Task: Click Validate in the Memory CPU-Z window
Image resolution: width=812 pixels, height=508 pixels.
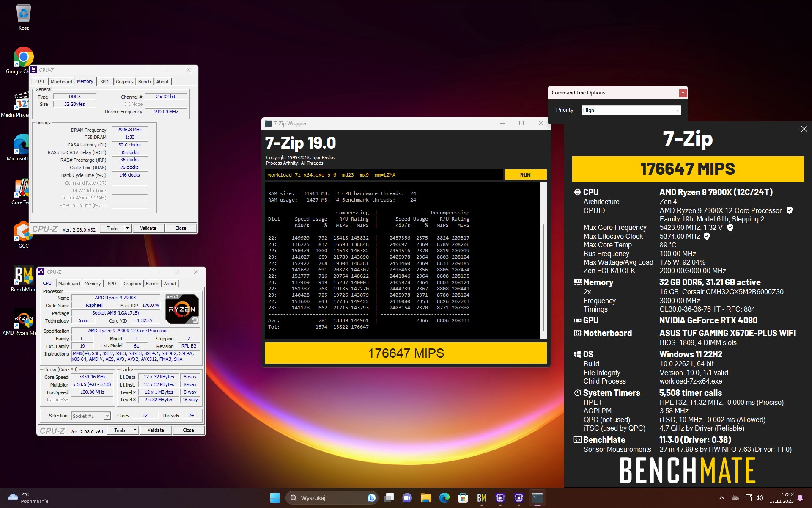Action: (148, 228)
